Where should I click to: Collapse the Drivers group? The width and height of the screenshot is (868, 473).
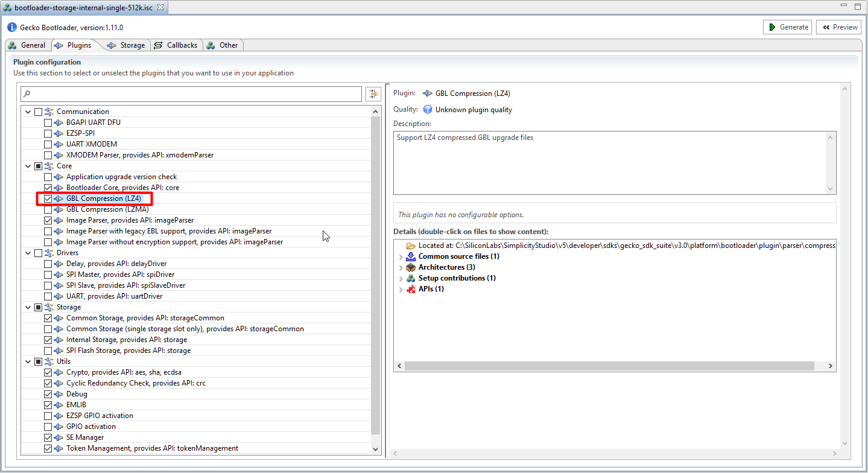(x=28, y=253)
